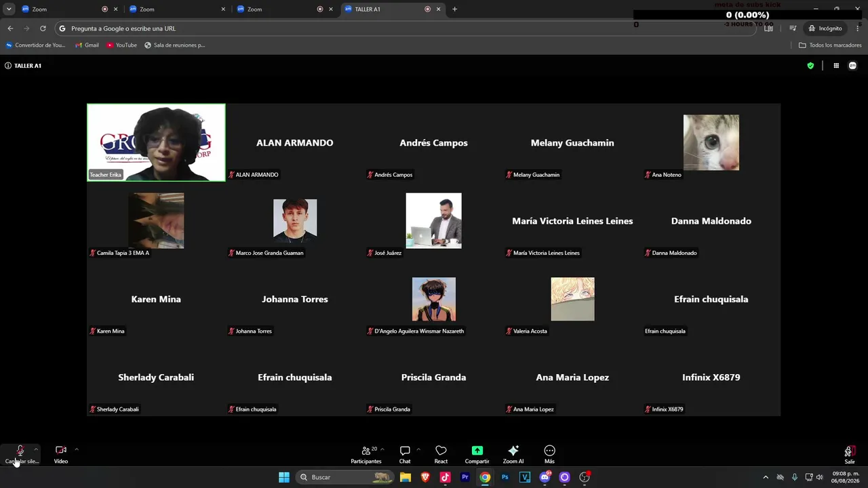Expand the Participantes options arrow

point(382,449)
